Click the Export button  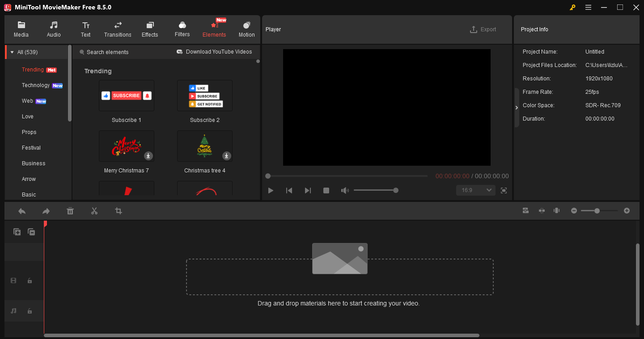coord(483,29)
